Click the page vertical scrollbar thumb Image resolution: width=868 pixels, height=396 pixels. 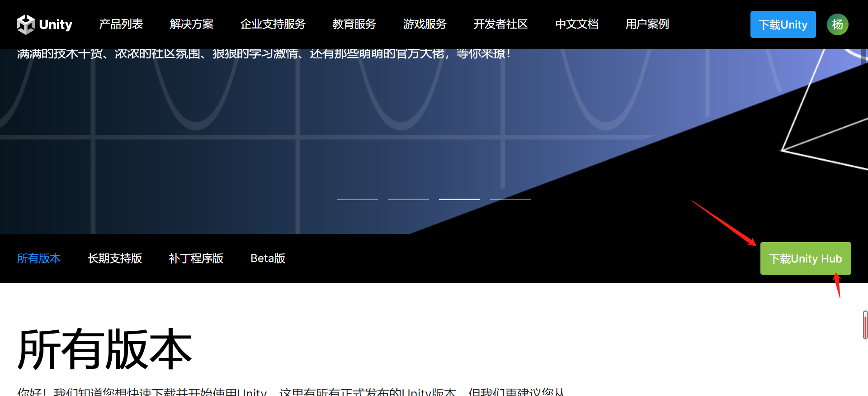[865, 325]
